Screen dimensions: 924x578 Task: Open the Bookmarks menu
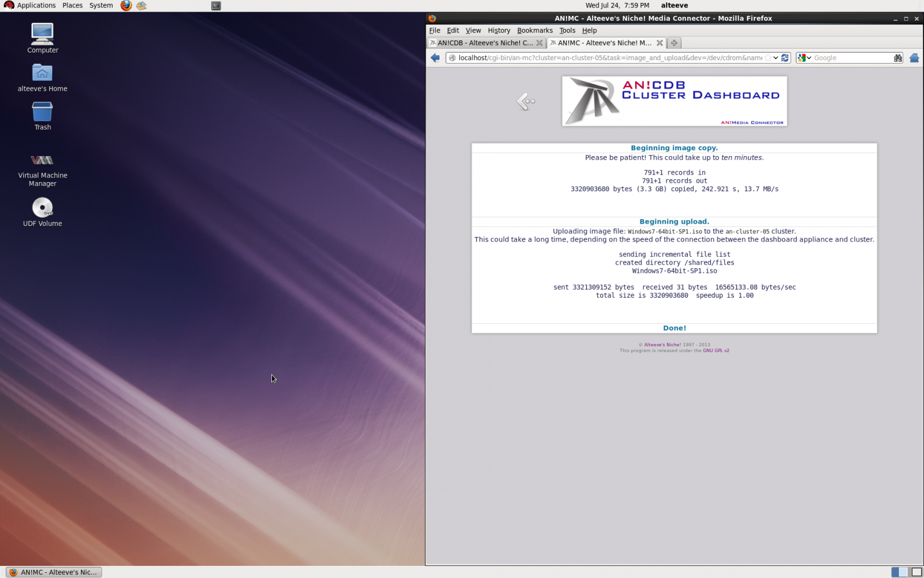[534, 31]
